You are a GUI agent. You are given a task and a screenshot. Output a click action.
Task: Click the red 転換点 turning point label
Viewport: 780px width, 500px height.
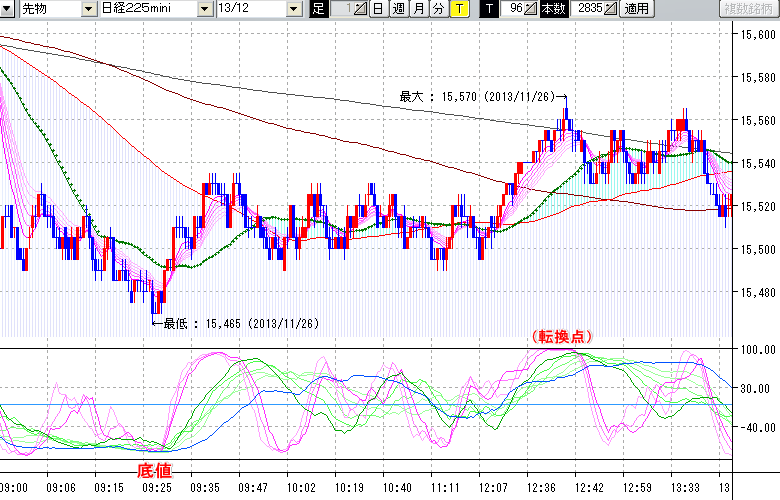pos(560,337)
